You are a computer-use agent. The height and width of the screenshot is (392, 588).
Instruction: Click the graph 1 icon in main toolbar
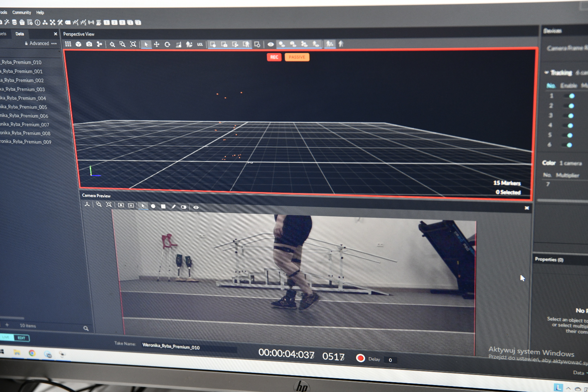coord(75,23)
